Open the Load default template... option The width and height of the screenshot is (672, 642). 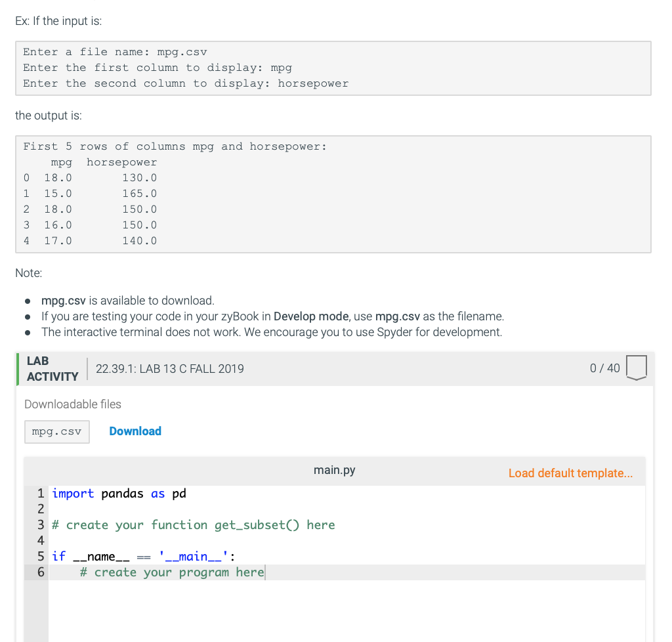point(570,473)
